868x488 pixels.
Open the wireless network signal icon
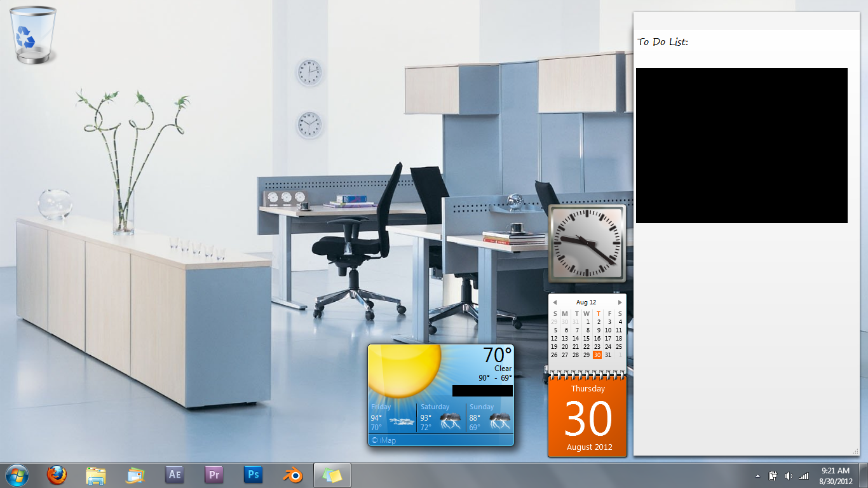point(804,476)
